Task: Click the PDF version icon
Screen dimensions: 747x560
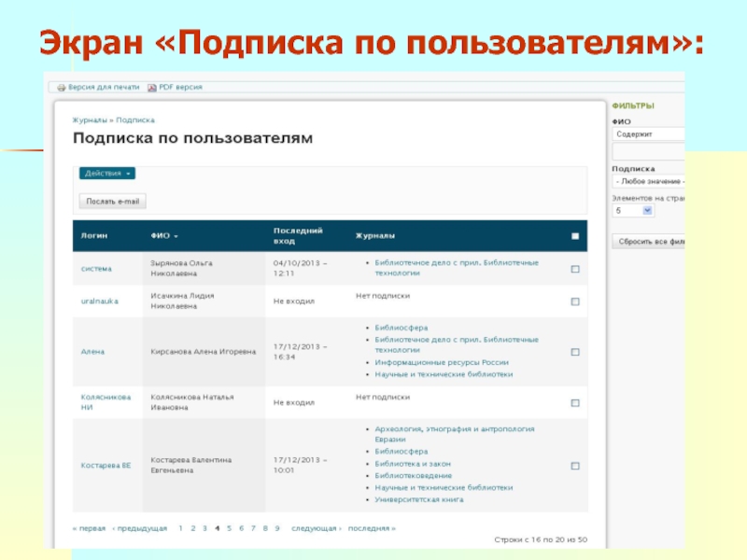Action: [x=152, y=87]
